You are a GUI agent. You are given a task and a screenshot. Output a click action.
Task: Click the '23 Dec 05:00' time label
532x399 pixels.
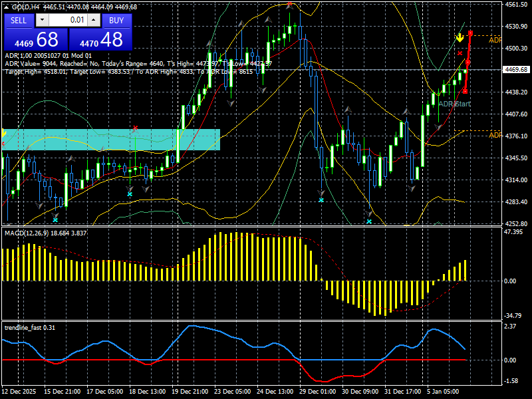[232, 392]
